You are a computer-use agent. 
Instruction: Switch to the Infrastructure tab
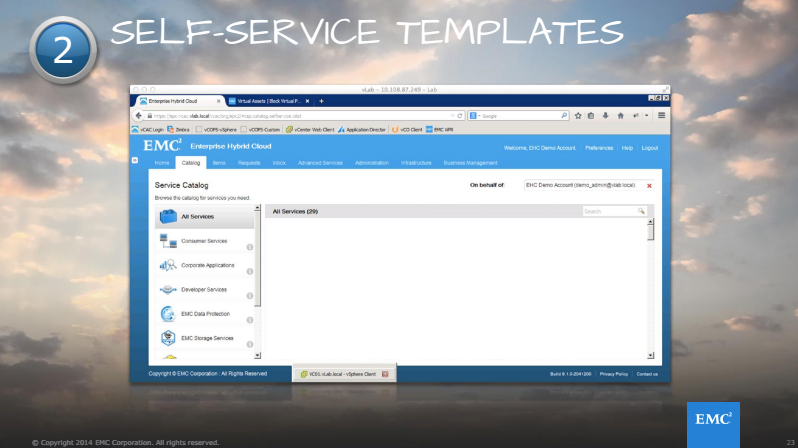pos(416,163)
